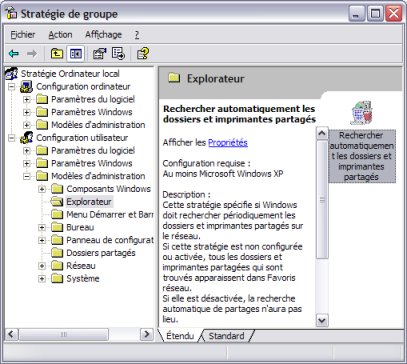Click the Export list toolbar icon

click(118, 53)
